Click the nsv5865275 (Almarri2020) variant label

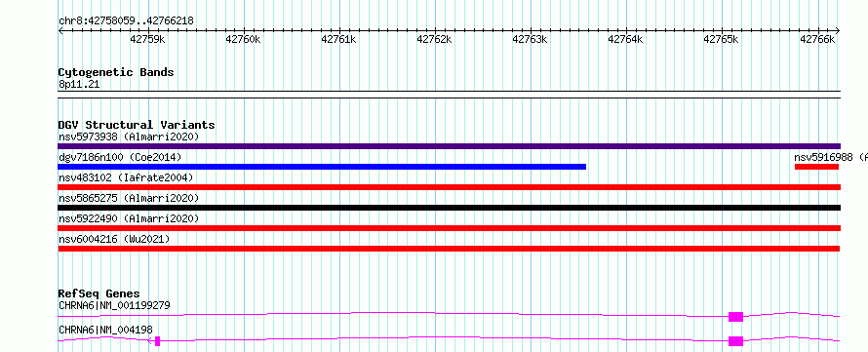129,198
